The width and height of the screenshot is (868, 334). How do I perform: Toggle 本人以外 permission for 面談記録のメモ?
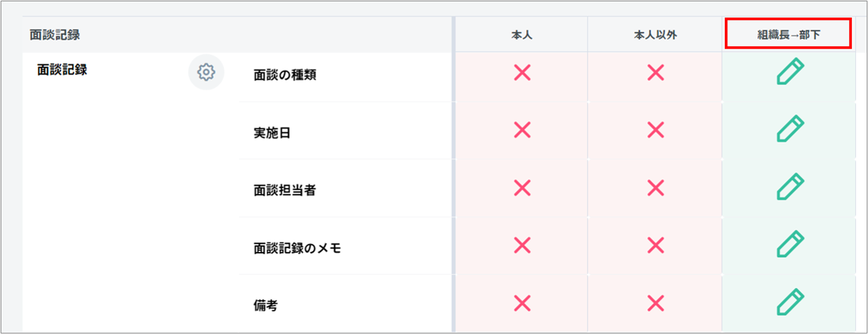coord(655,245)
